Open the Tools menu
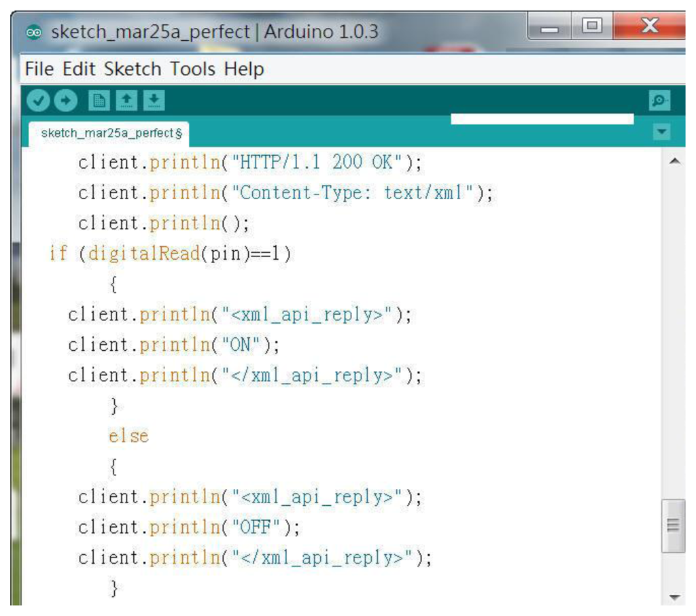The width and height of the screenshot is (696, 616). tap(192, 69)
